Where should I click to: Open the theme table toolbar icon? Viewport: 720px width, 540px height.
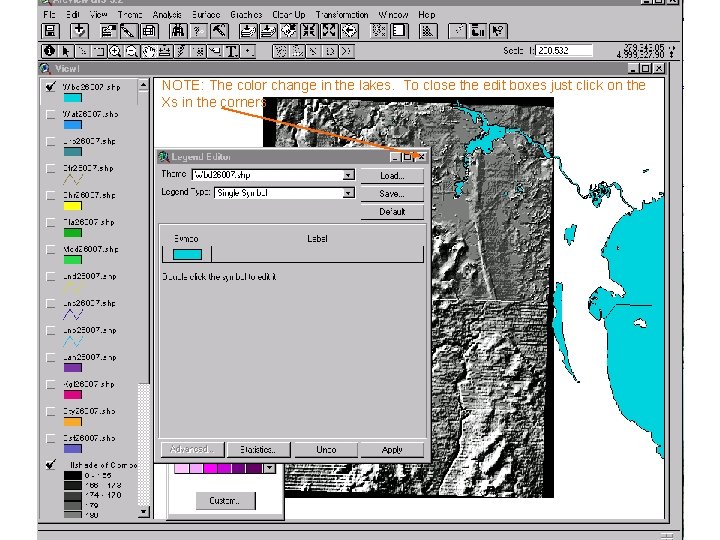tap(148, 31)
